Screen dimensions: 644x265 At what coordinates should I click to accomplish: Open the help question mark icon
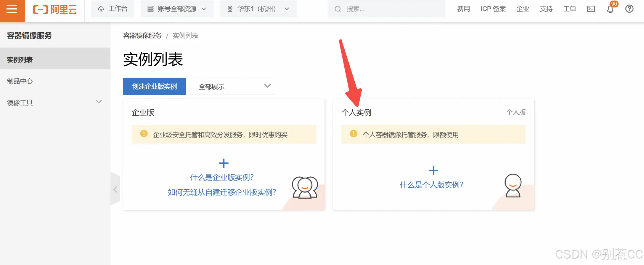[x=629, y=9]
